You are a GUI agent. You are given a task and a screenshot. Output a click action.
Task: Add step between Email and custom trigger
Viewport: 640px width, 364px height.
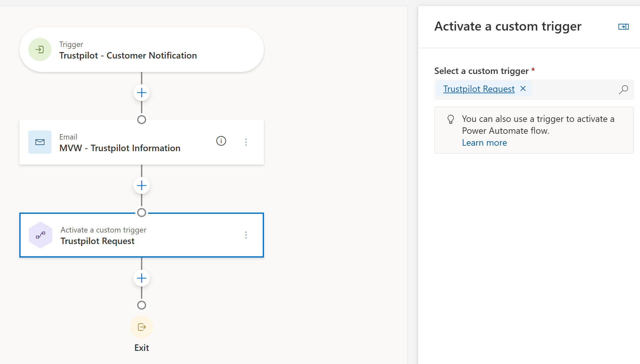(142, 186)
